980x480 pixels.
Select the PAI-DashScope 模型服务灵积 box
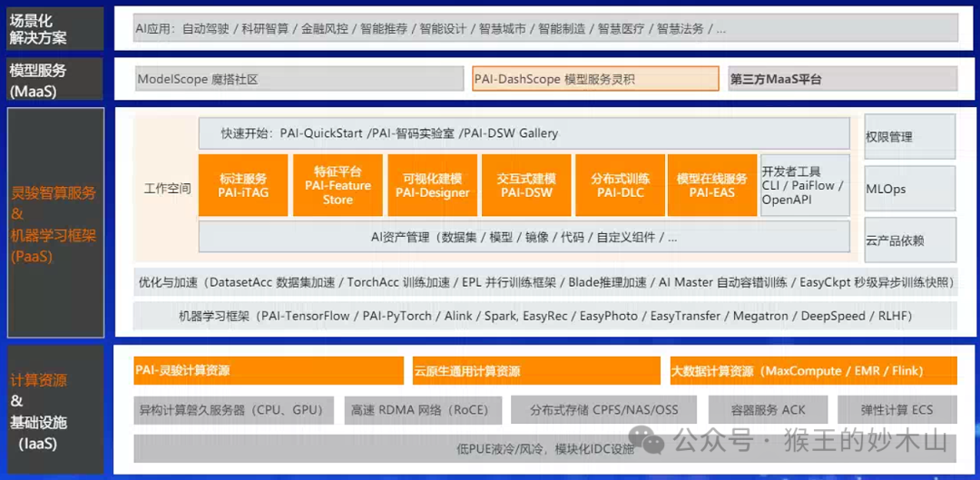(x=595, y=79)
